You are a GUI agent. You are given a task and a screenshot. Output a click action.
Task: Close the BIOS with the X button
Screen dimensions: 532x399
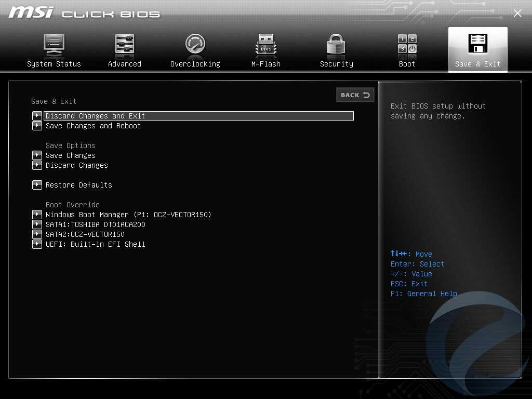tap(517, 14)
